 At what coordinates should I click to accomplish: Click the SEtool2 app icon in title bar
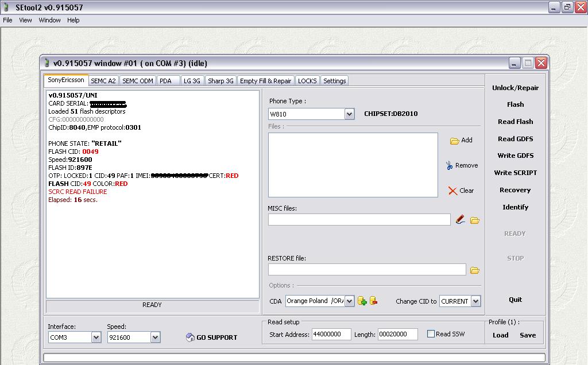6,7
